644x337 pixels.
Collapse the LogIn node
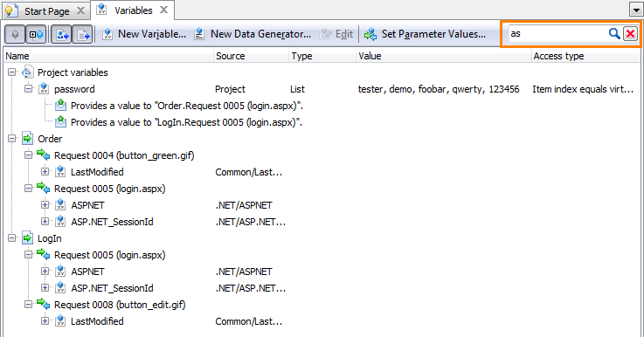click(x=12, y=238)
